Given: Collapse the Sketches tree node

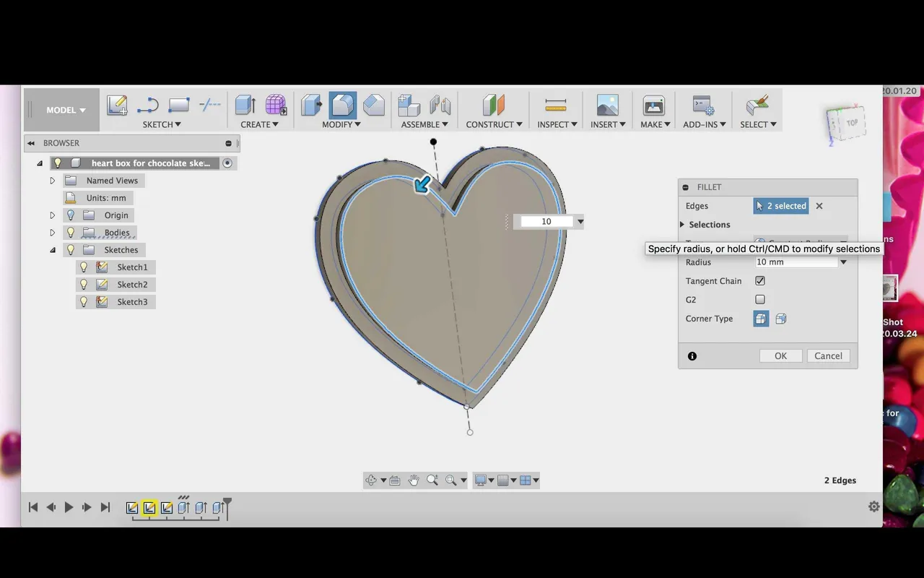Looking at the screenshot, I should click(52, 250).
